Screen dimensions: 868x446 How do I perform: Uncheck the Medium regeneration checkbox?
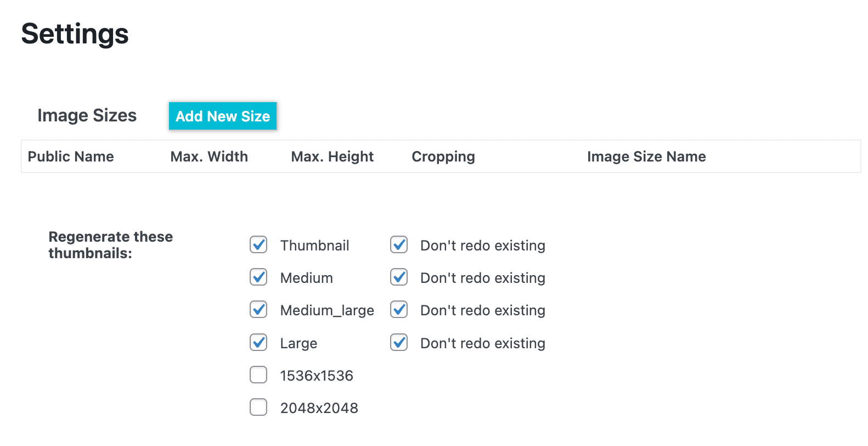[x=258, y=277]
